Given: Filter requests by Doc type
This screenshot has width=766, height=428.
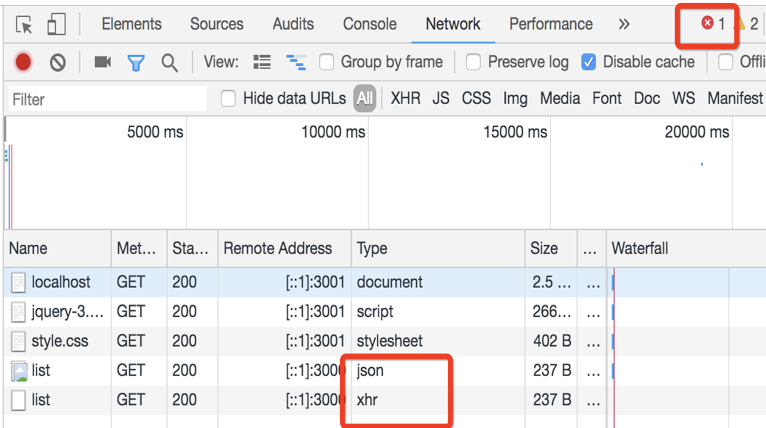Looking at the screenshot, I should point(647,98).
